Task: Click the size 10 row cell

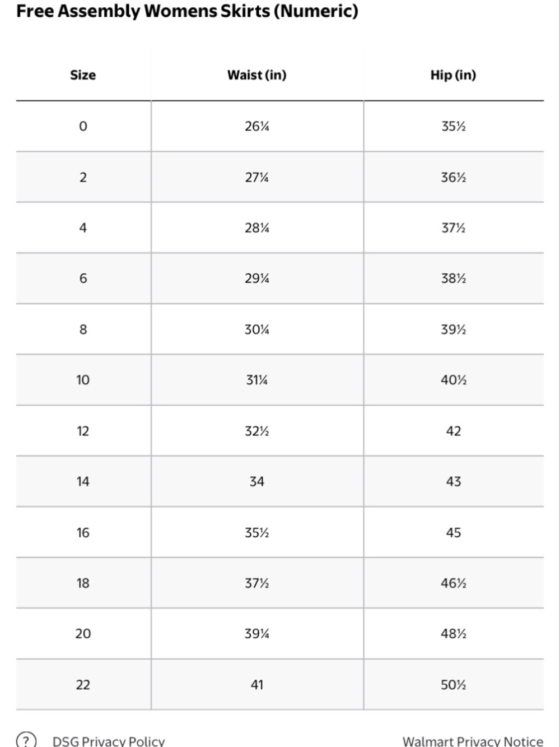Action: point(83,380)
